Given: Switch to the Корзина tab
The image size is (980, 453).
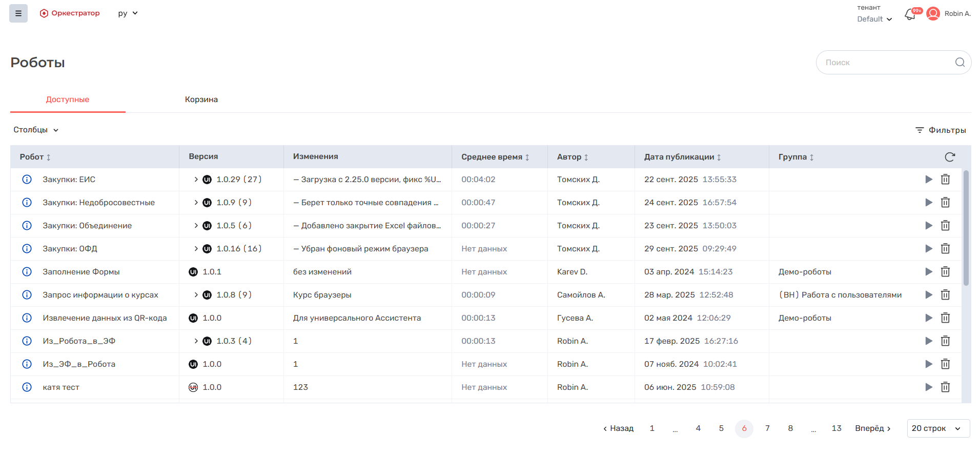Looking at the screenshot, I should (201, 100).
